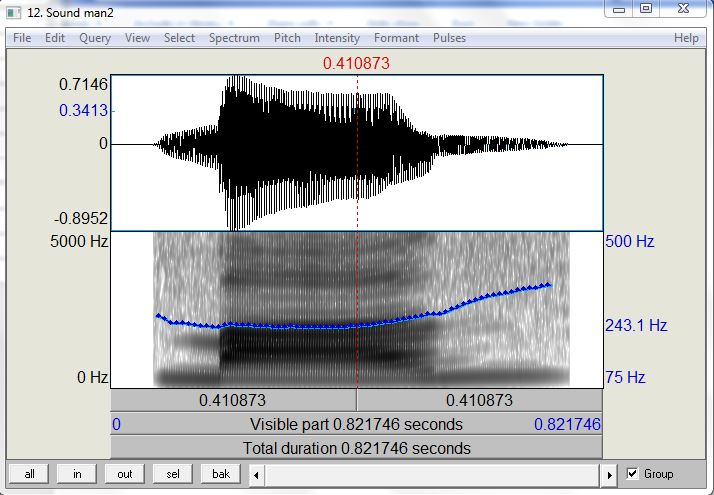
Task: Open the Formant menu
Action: [x=396, y=38]
